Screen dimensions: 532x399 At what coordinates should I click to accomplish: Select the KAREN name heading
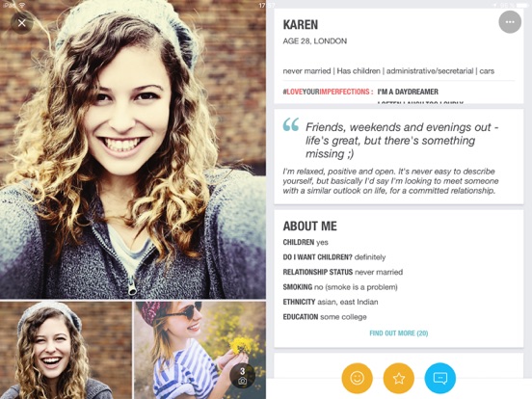pos(301,25)
